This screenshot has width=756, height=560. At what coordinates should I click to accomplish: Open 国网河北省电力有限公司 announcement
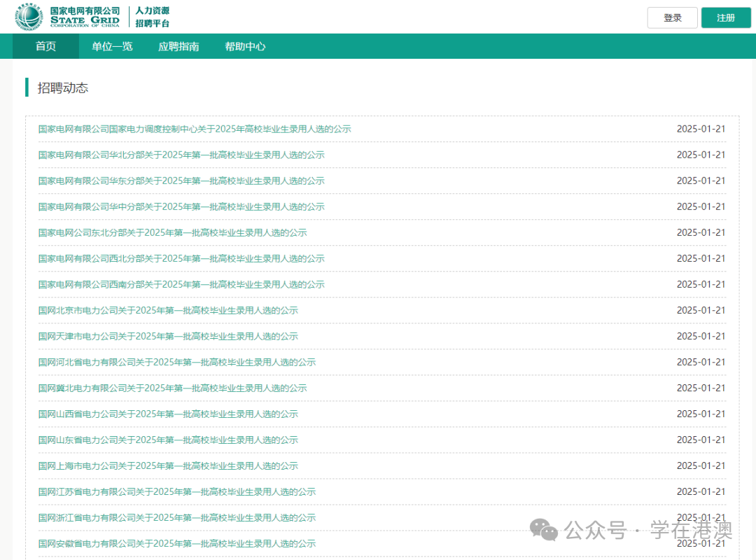177,362
